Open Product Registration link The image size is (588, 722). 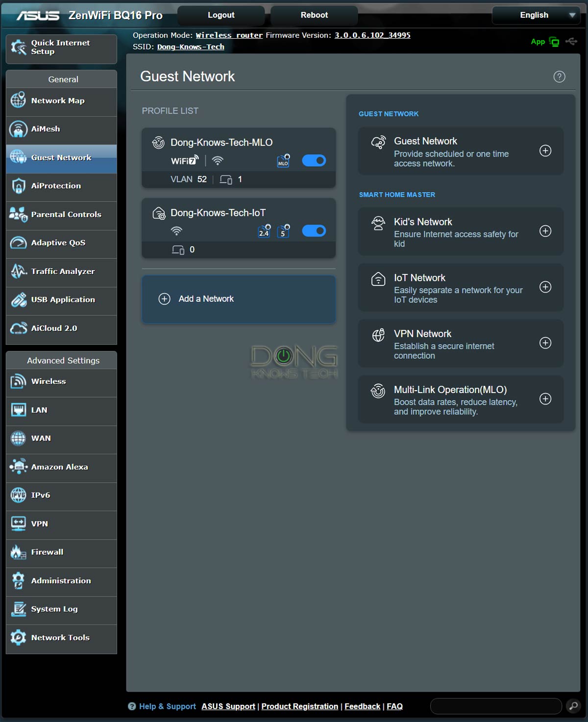pyautogui.click(x=300, y=706)
